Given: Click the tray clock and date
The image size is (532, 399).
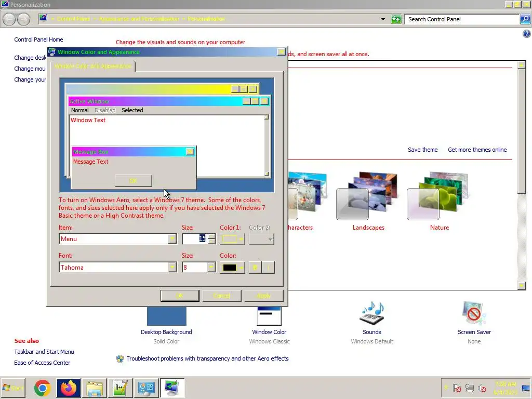Looking at the screenshot, I should pyautogui.click(x=505, y=388).
